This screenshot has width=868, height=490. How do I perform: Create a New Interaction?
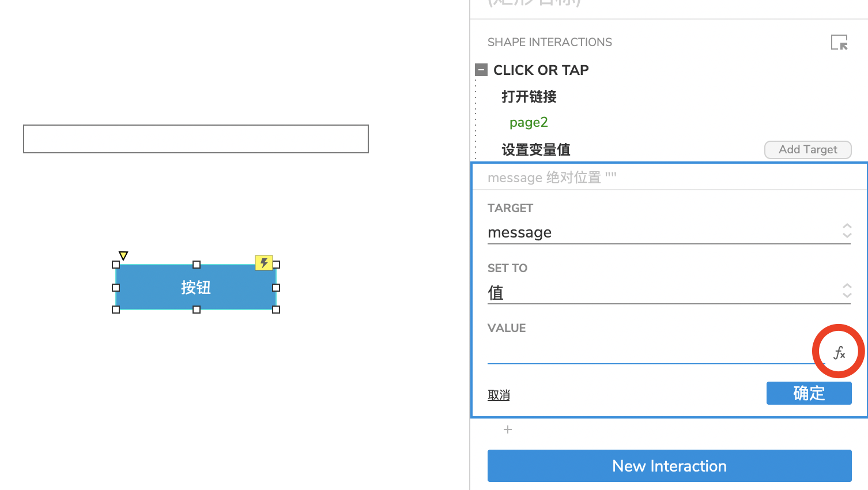tap(669, 466)
